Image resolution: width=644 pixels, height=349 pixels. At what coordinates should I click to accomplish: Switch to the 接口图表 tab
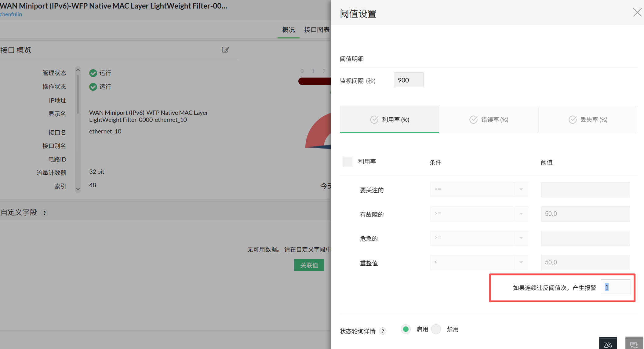(317, 30)
